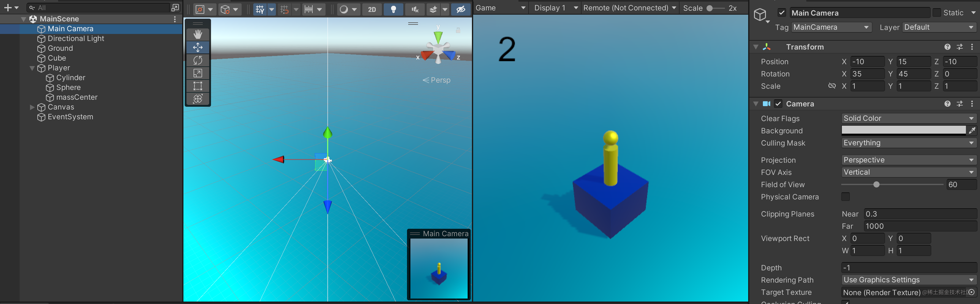Screen dimensions: 980x304
Task: Enable the Physical Camera checkbox
Action: click(x=845, y=197)
